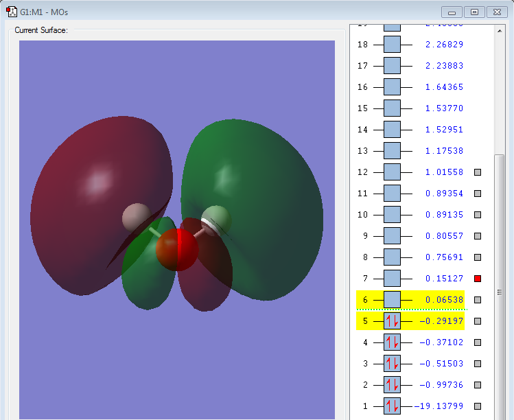Image resolution: width=514 pixels, height=420 pixels.
Task: Toggle the gray surface marker beside MO 12
Action: (478, 172)
